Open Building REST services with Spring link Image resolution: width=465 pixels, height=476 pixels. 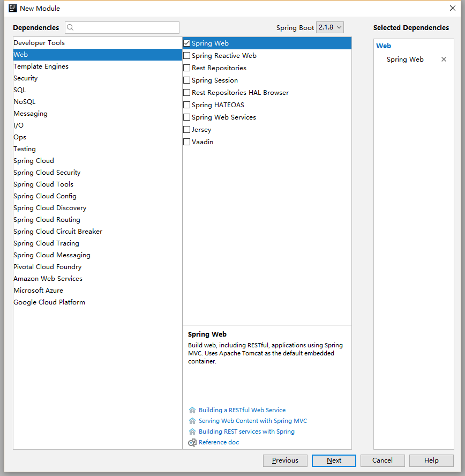coord(246,432)
